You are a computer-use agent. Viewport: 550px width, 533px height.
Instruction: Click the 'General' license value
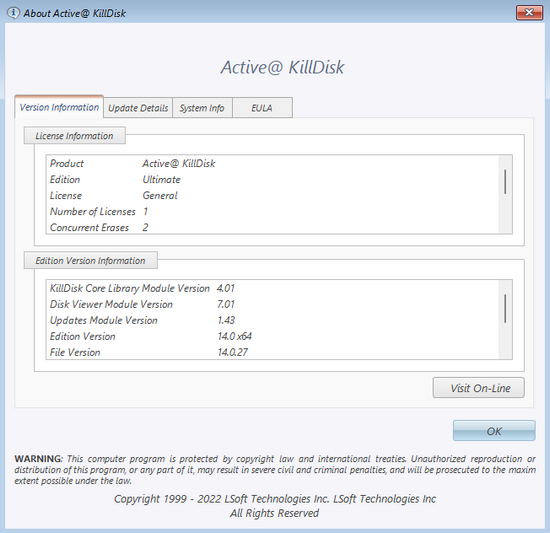(x=160, y=196)
